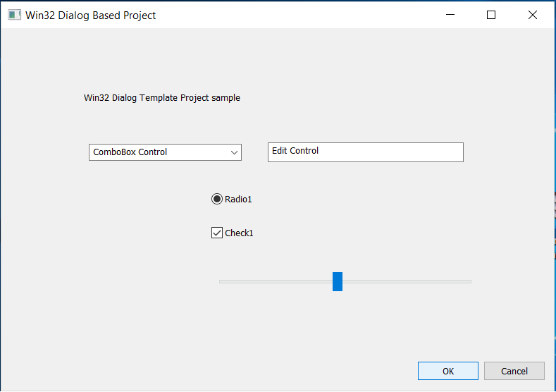Click the Check1 label text

click(239, 233)
